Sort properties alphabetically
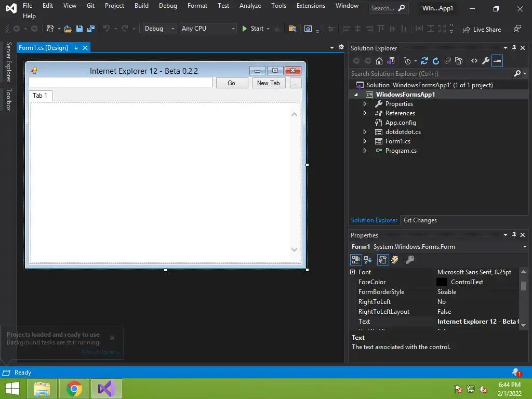Screen dimensions: 532x399 point(368,260)
